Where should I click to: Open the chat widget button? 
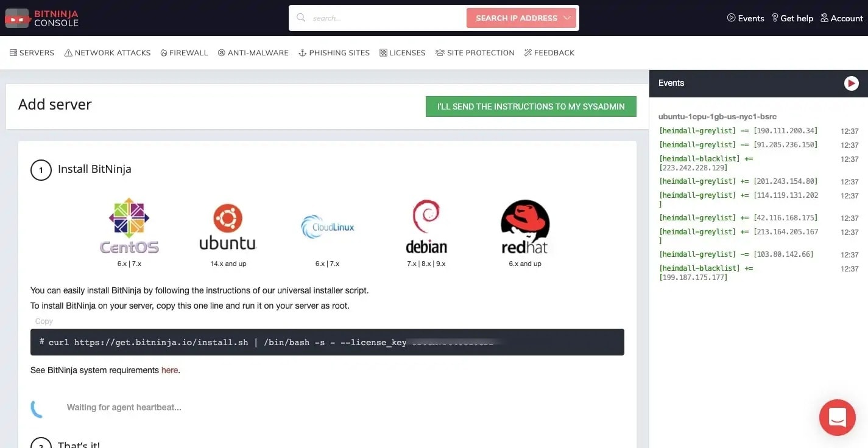click(838, 418)
